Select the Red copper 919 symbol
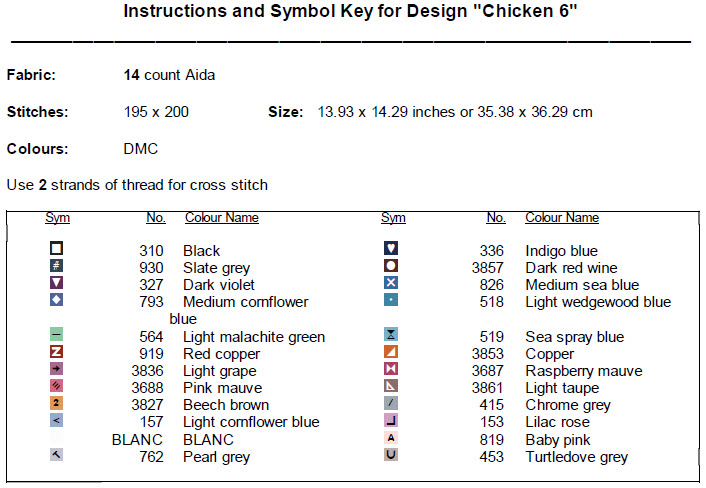Viewport: 706px width, 488px height. click(57, 352)
